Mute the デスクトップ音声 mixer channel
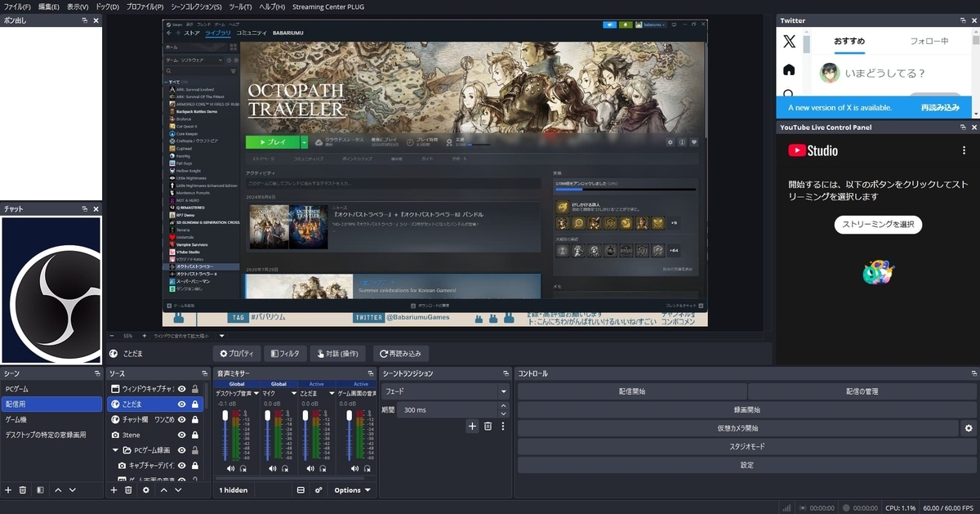 tap(230, 469)
